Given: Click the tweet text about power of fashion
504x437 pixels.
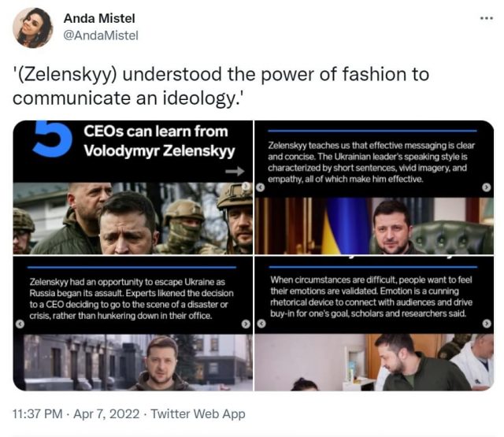Looking at the screenshot, I should pos(220,87).
